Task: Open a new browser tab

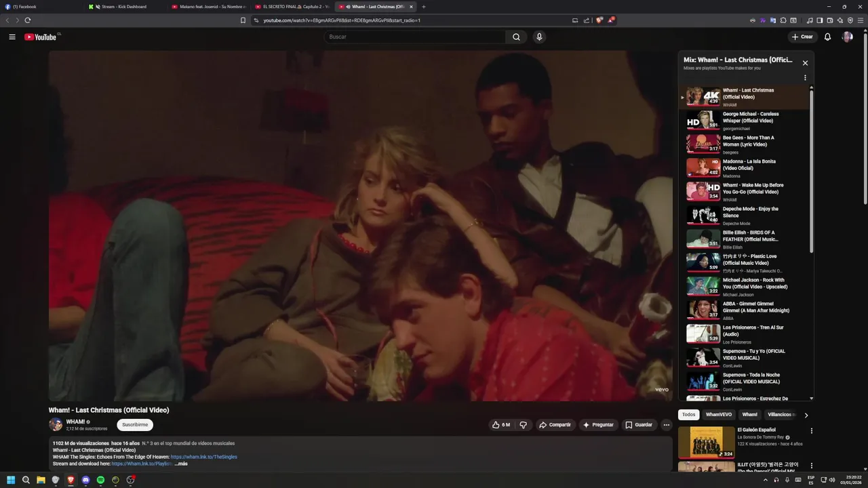Action: coord(424,7)
